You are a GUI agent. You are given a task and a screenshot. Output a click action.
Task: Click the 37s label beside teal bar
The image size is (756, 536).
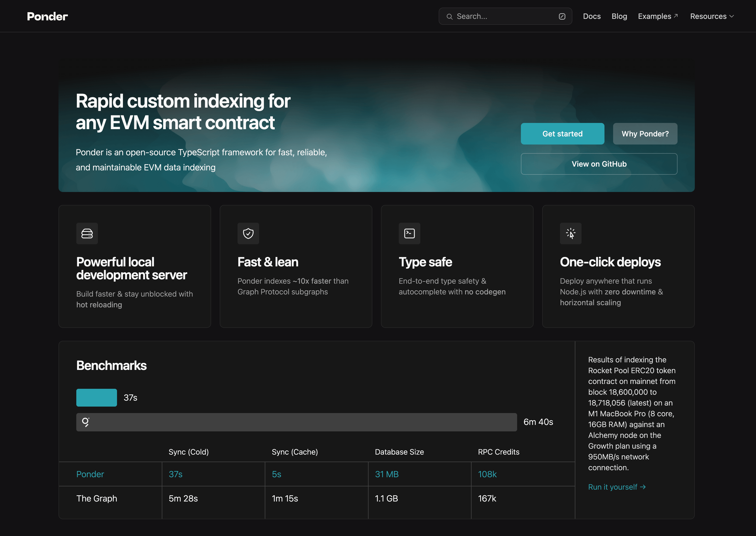pyautogui.click(x=130, y=398)
